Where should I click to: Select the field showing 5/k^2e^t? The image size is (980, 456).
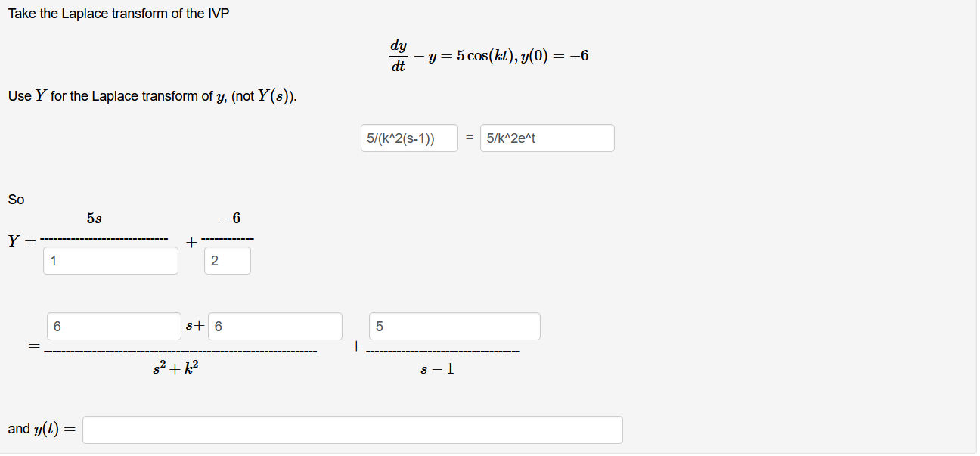[x=547, y=138]
